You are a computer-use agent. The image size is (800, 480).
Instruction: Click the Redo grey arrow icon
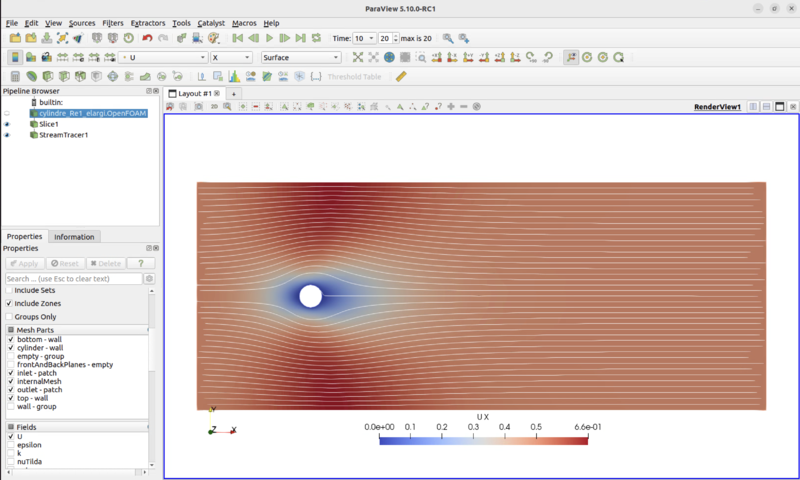point(163,38)
